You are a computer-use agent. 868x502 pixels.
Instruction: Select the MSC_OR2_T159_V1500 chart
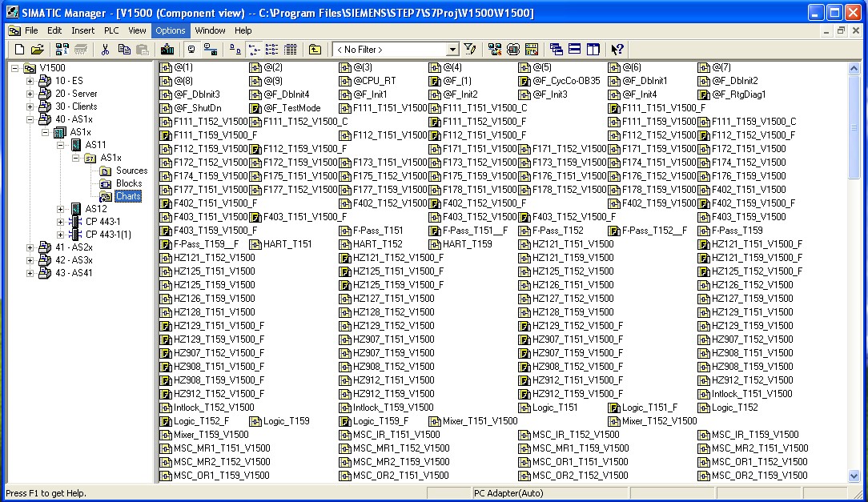[x=753, y=476]
